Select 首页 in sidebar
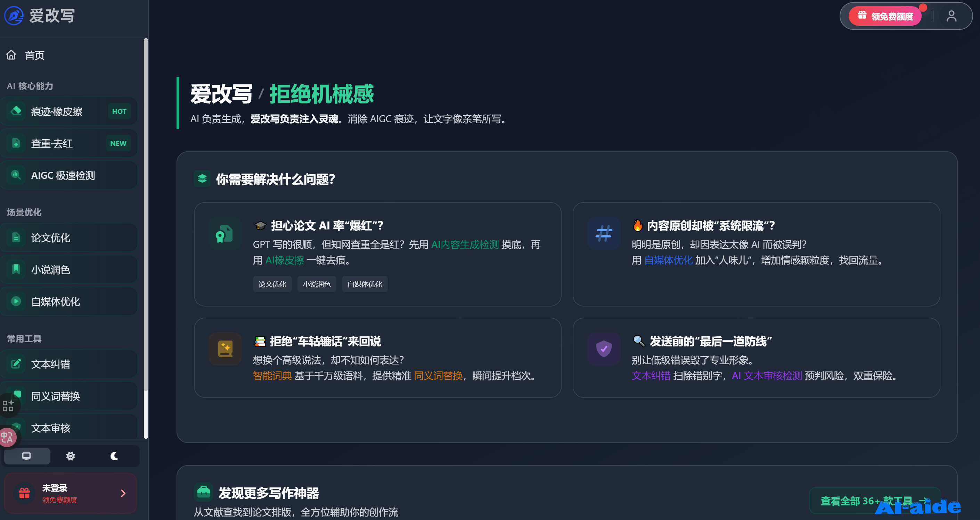 34,56
